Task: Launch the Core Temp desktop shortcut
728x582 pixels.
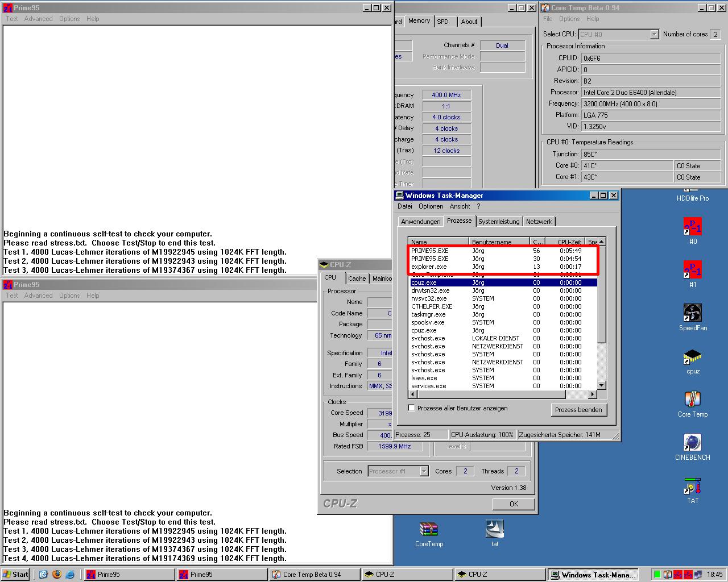Action: [692, 404]
